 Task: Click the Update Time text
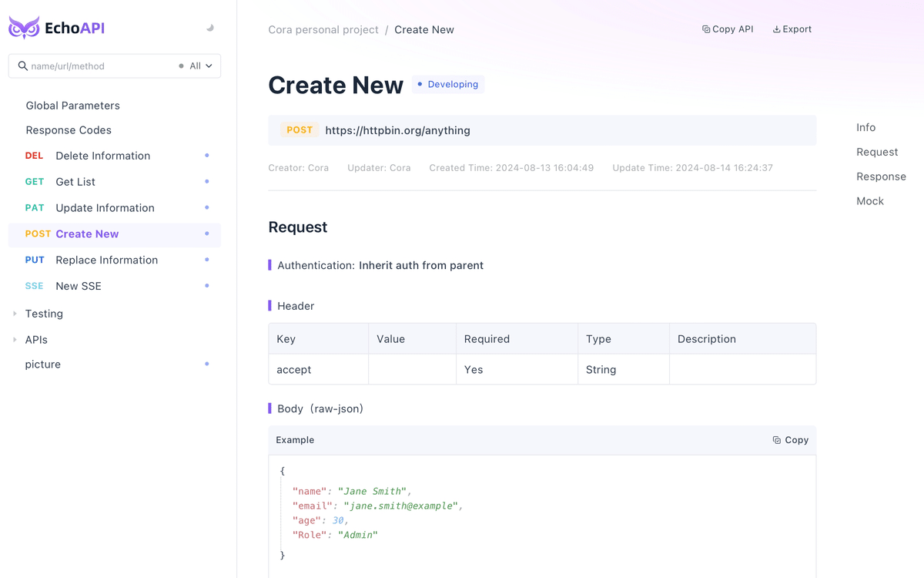pyautogui.click(x=692, y=168)
